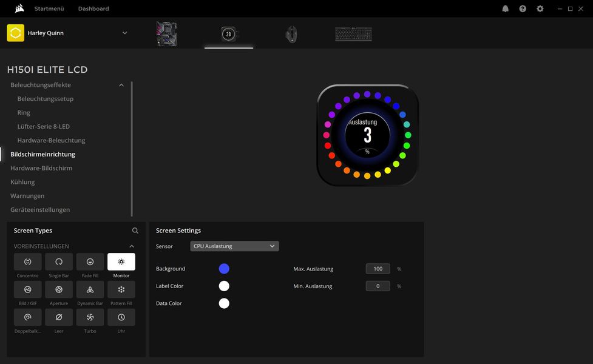
Task: Open Beleuchtungssetup
Action: pos(46,99)
